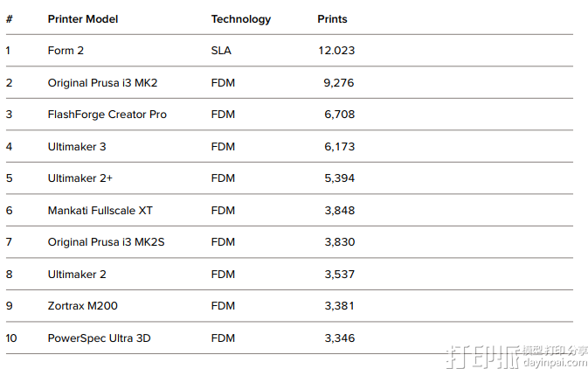Click the 3,346 prints value

339,338
